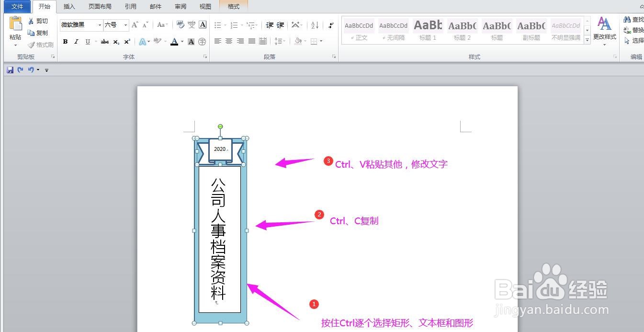Open the 审阅 ribbon tab

[180, 6]
